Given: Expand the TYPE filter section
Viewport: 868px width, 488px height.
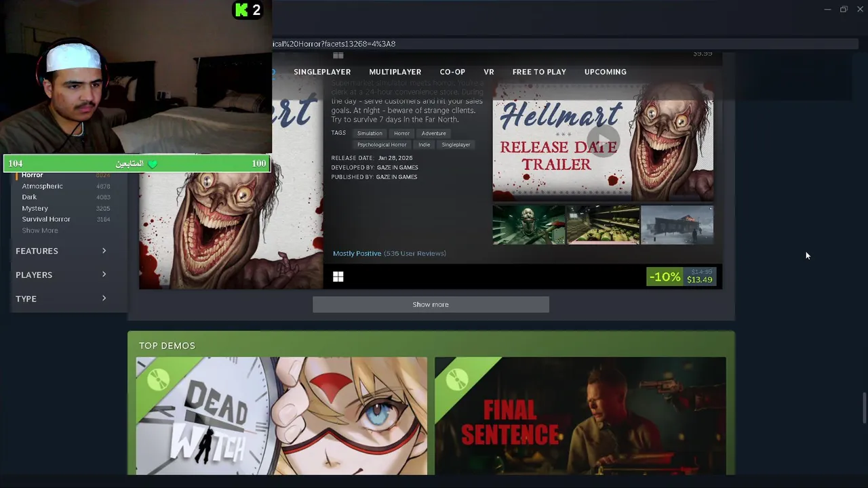Looking at the screenshot, I should coord(61,298).
